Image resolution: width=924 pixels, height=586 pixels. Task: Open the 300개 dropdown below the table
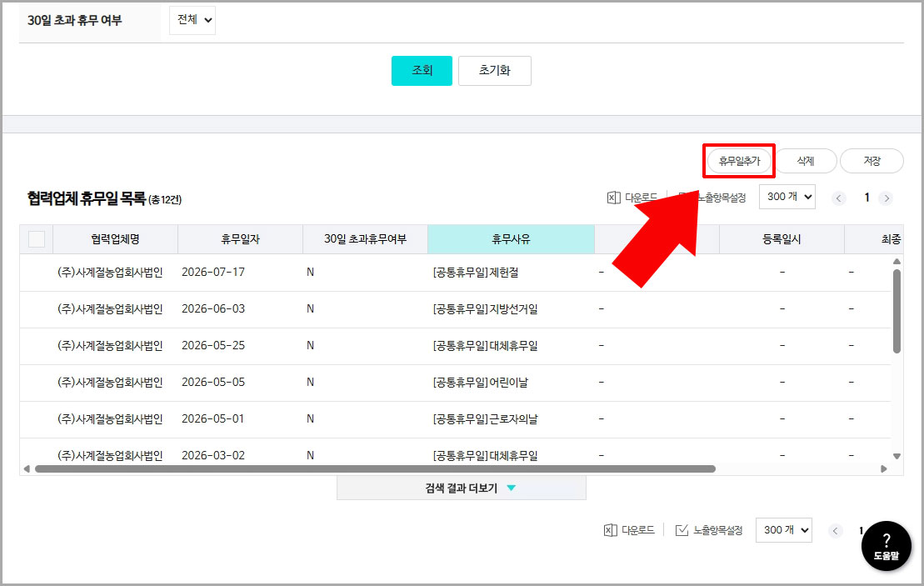click(783, 529)
